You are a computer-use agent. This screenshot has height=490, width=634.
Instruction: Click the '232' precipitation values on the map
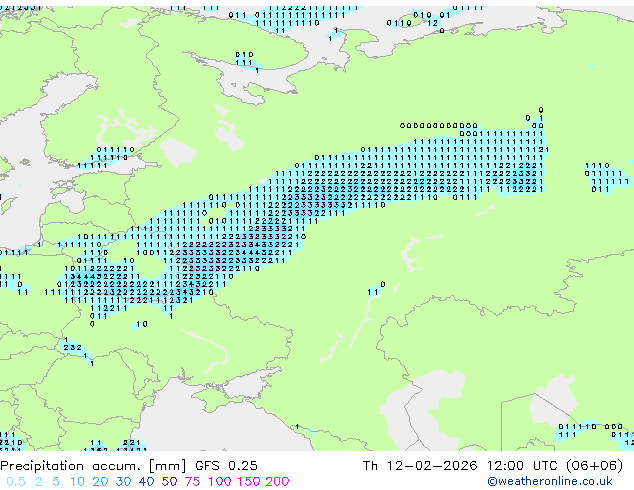point(73,348)
